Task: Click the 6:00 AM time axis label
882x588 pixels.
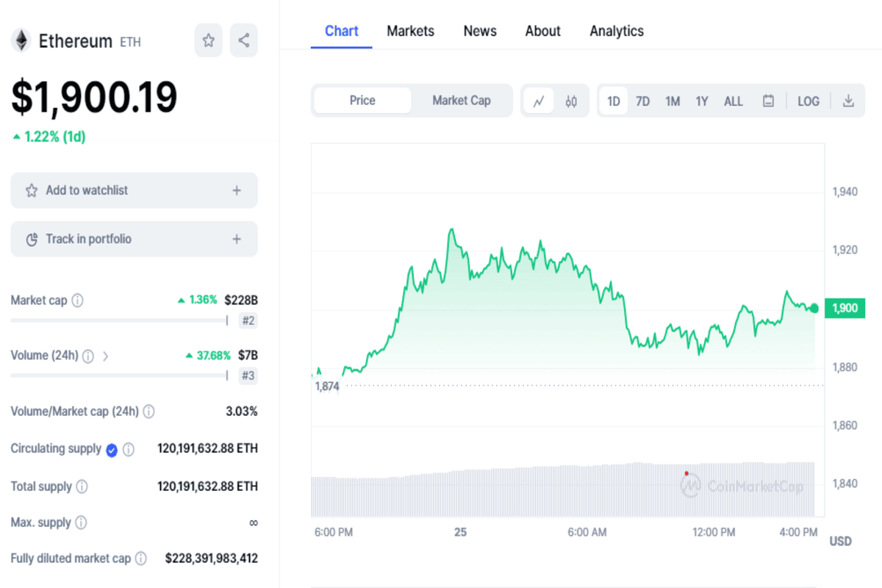Action: coord(587,532)
